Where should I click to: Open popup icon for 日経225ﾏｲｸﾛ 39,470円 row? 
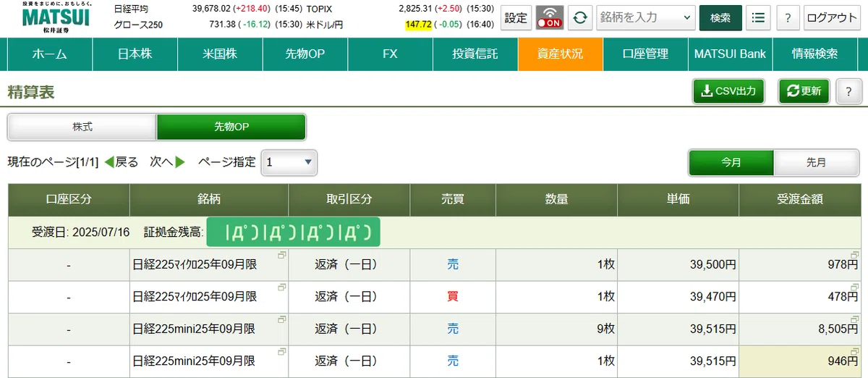click(x=282, y=287)
